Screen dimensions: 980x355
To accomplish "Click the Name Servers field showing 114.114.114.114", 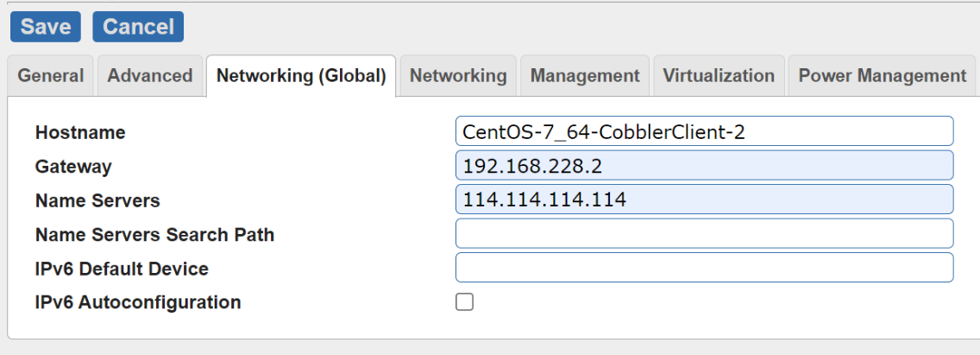I will (704, 200).
